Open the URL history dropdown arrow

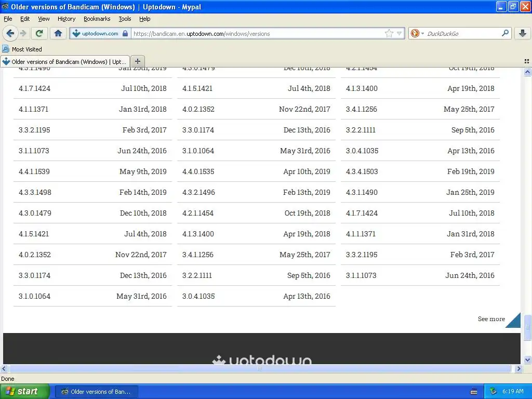point(400,33)
